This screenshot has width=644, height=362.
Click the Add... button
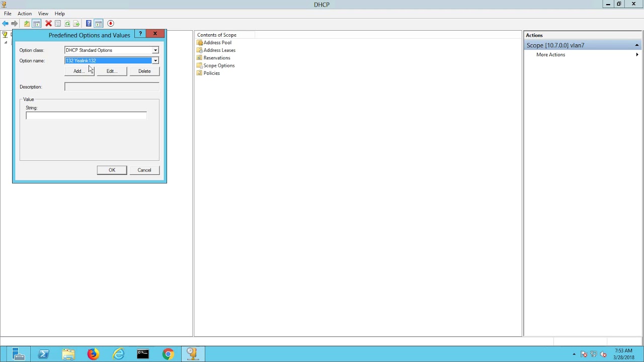tap(79, 71)
